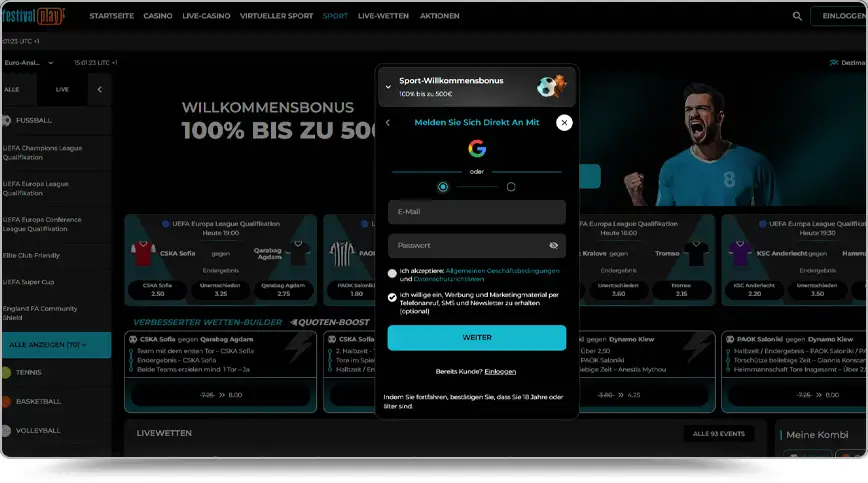Image resolution: width=868 pixels, height=483 pixels.
Task: Select Unentschieden 3.60 odds
Action: click(618, 290)
